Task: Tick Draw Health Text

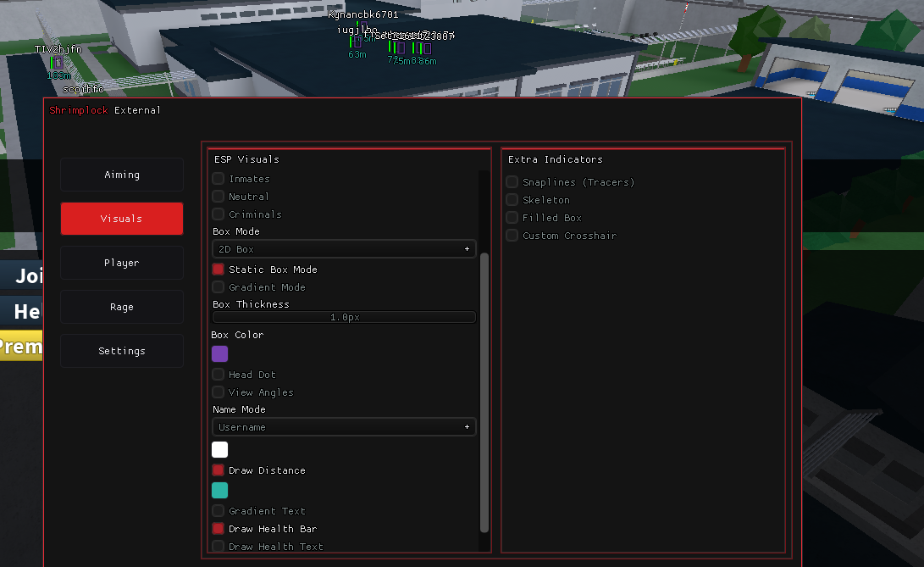Action: click(x=218, y=546)
